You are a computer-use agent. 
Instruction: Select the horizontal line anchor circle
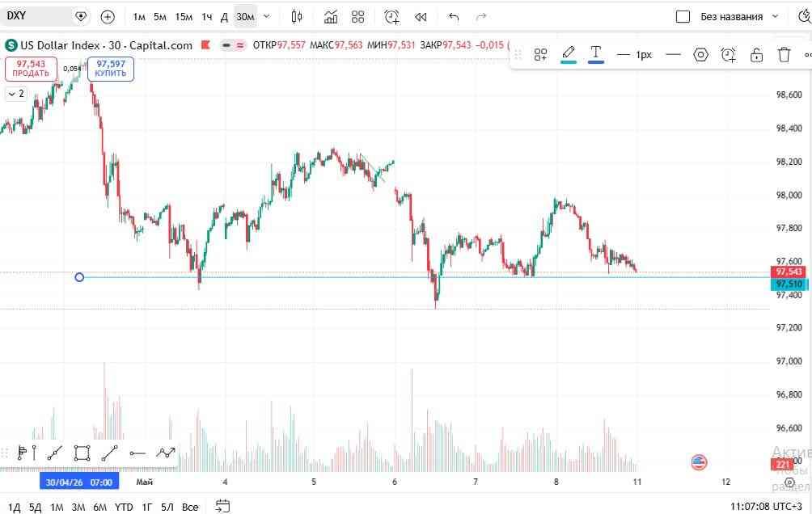coord(79,277)
